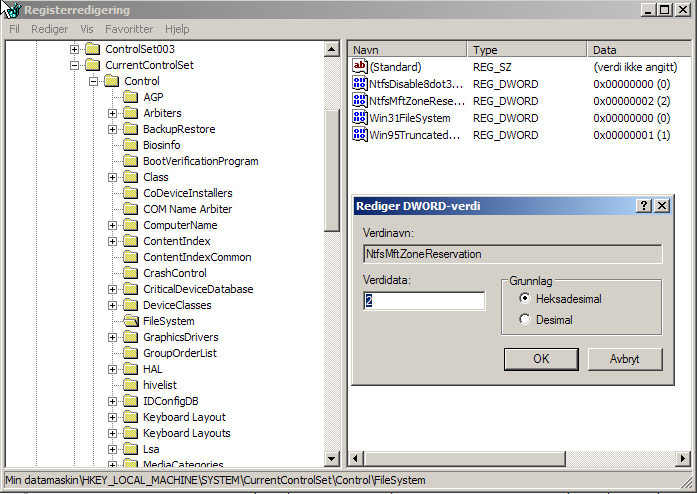Viewport: 697px width, 494px height.
Task: Click the Control folder icon
Action: 112,81
